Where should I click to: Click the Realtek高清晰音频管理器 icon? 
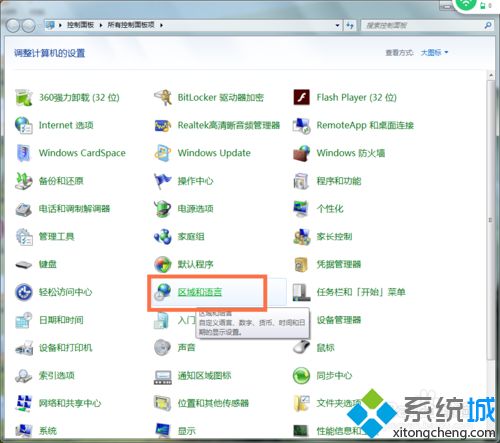point(163,125)
